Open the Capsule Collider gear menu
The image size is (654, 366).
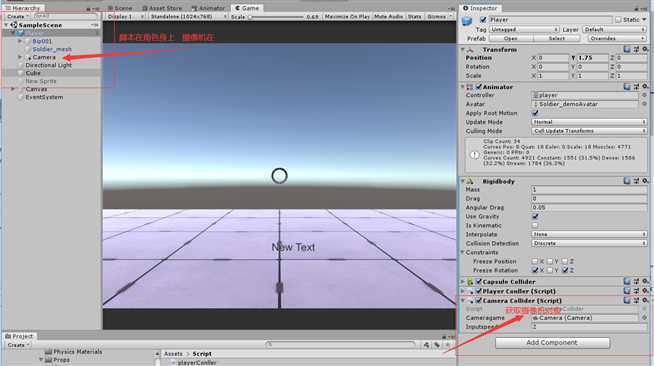(645, 281)
